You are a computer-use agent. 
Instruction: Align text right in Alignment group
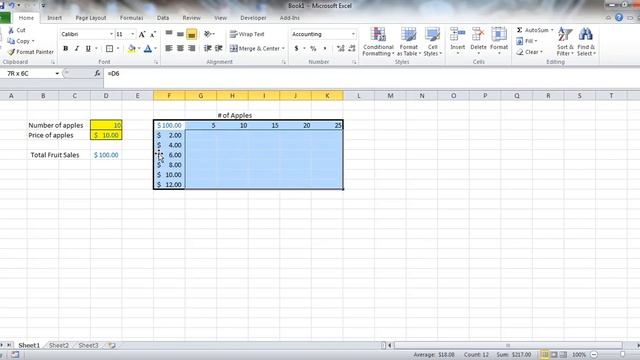(191, 48)
